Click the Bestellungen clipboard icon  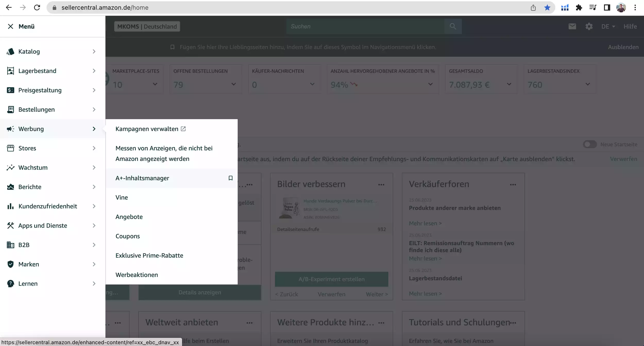point(10,110)
